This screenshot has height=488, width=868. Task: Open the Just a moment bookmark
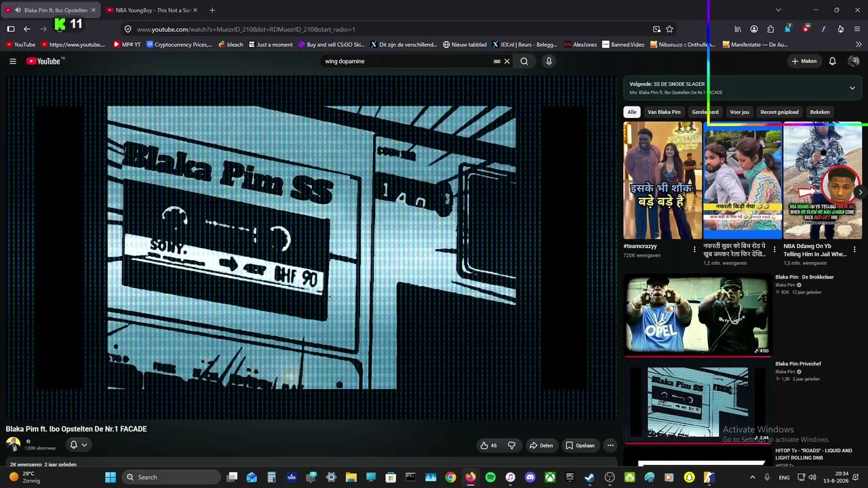tap(271, 45)
